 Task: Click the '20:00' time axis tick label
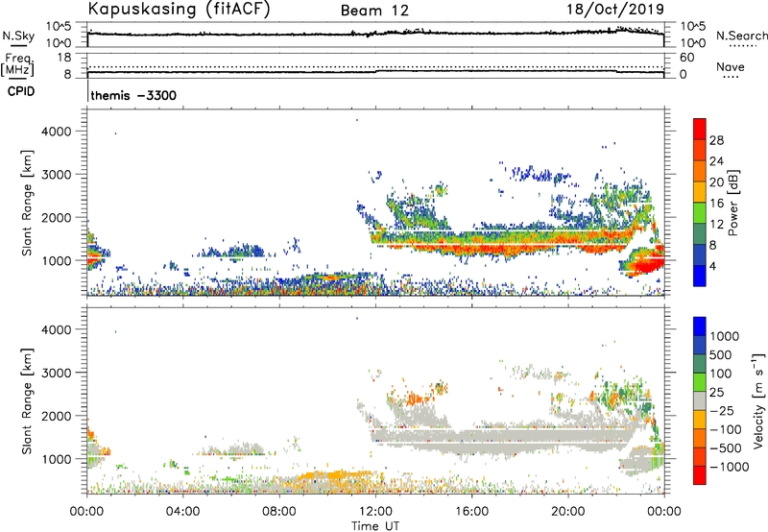567,512
